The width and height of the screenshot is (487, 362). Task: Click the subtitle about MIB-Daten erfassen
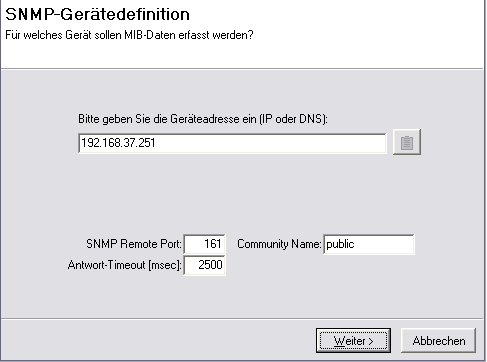(129, 35)
